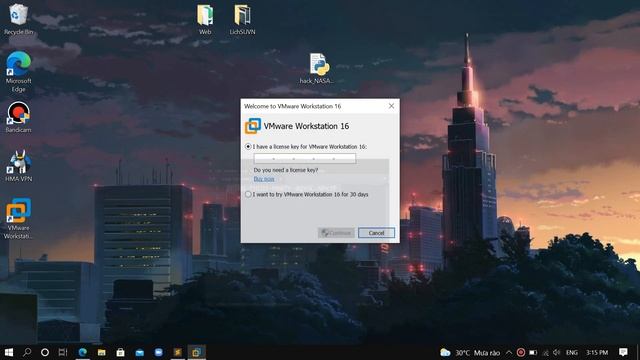Show hidden tray icons chevron
Viewport: 640px width, 360px height.
509,352
